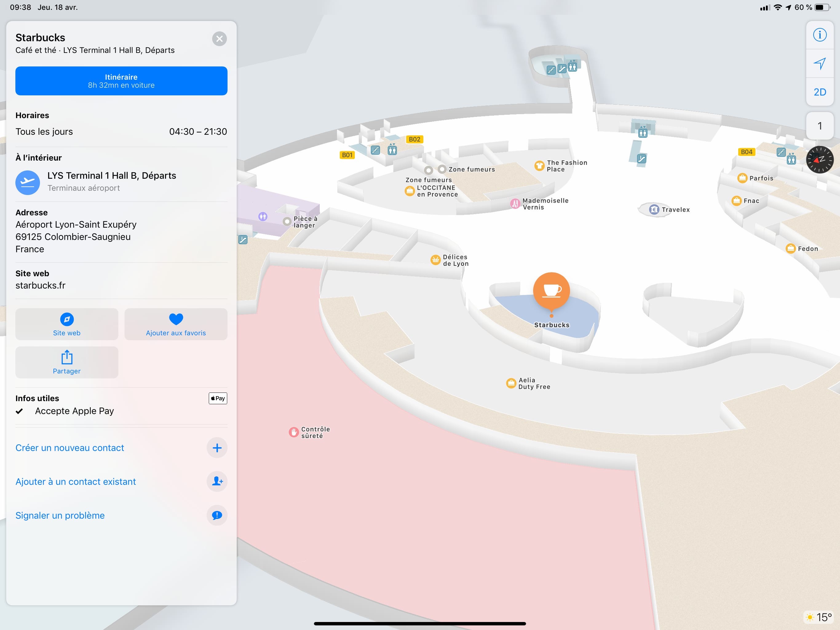840x630 pixels.
Task: Tap the Travelex currency exchange icon
Action: (x=654, y=209)
